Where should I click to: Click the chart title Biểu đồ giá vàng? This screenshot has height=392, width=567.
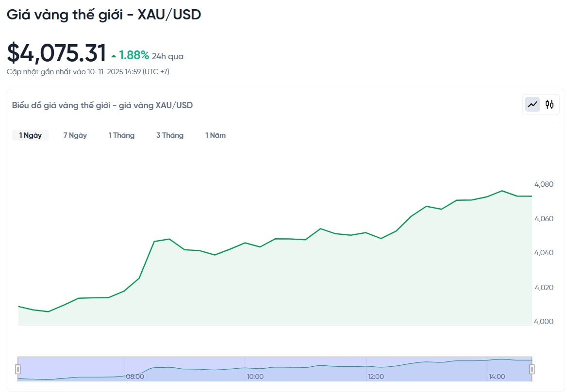(x=102, y=105)
